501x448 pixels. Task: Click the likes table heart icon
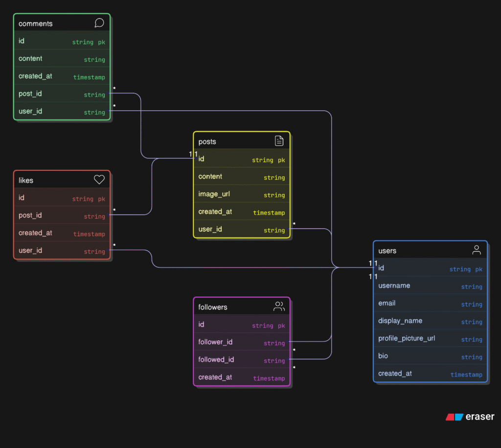[x=99, y=180]
